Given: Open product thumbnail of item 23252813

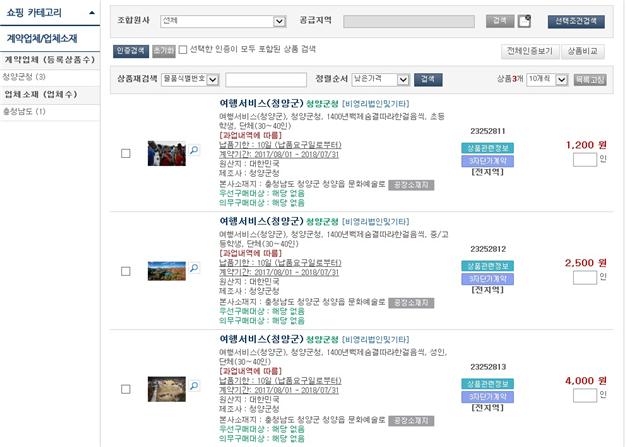Looking at the screenshot, I should pyautogui.click(x=166, y=389).
